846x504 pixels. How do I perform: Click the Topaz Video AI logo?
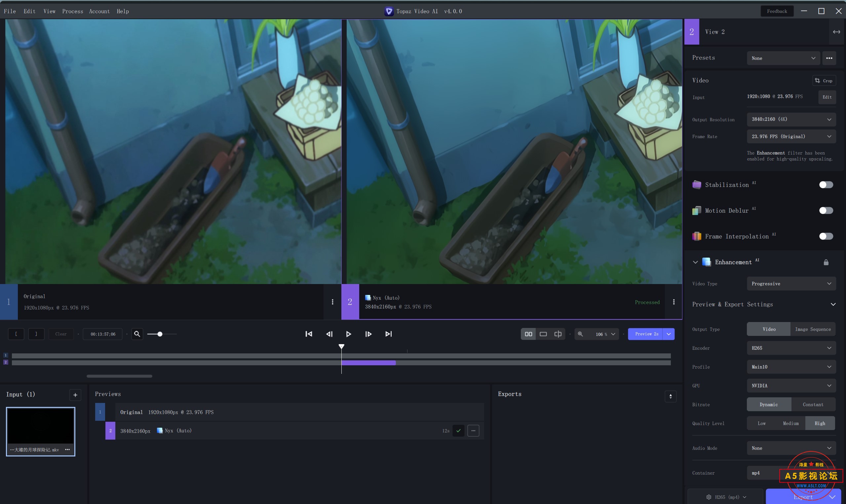click(389, 11)
